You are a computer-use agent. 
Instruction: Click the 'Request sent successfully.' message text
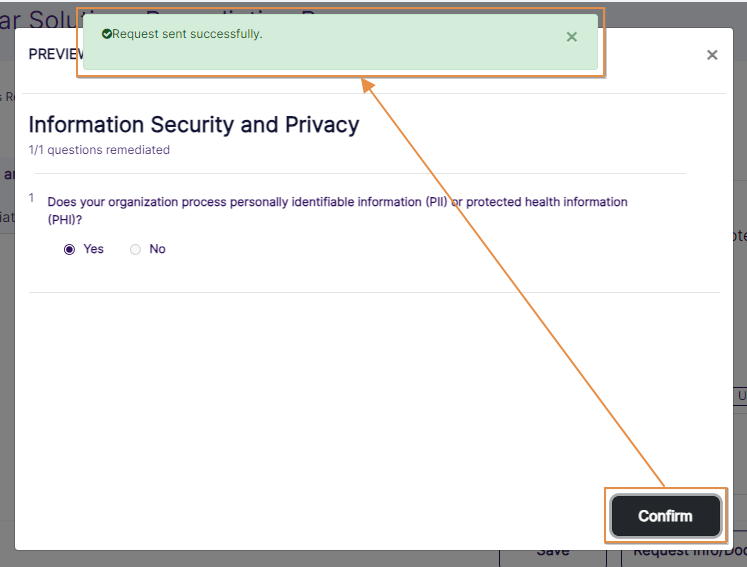click(x=187, y=34)
